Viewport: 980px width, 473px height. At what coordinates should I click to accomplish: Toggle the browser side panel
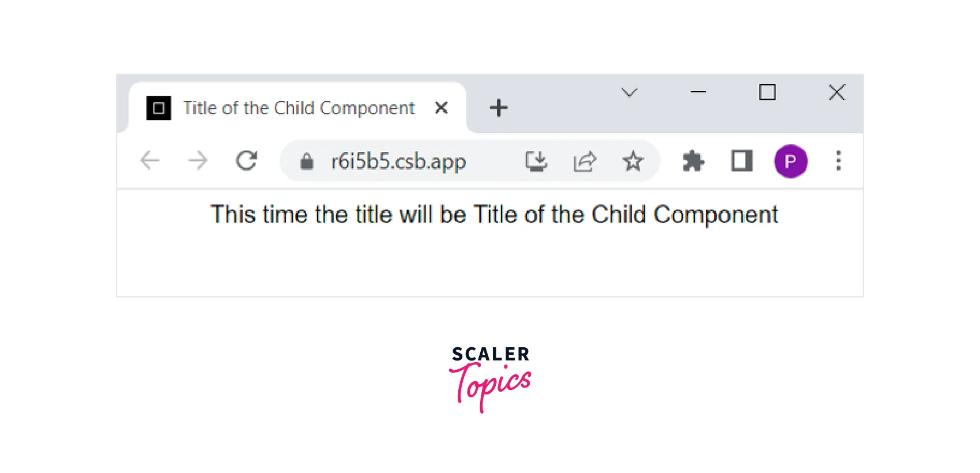[x=741, y=160]
